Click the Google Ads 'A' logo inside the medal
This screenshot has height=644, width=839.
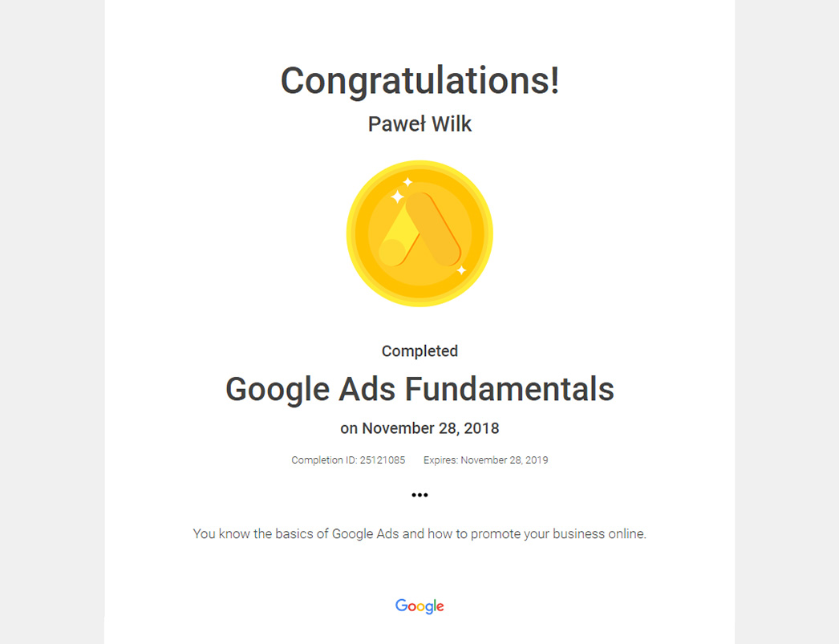click(420, 229)
